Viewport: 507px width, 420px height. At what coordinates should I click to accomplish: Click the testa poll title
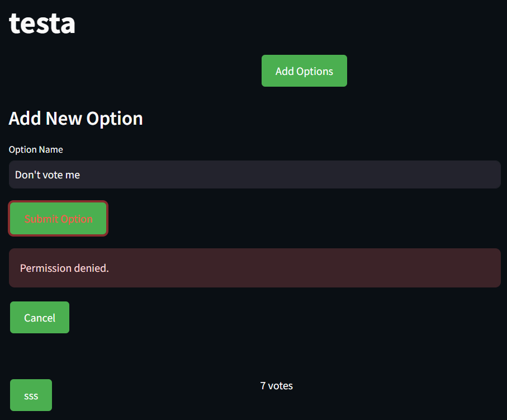42,23
